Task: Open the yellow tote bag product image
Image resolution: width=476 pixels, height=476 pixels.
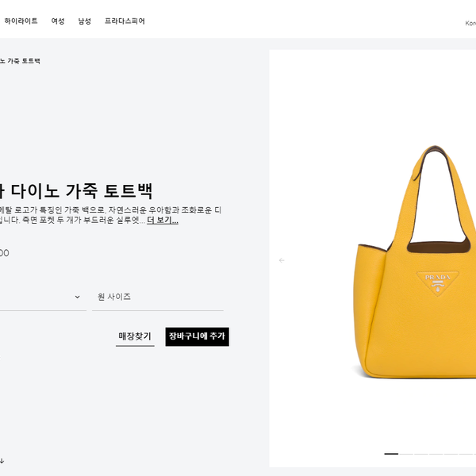Action: pyautogui.click(x=415, y=262)
